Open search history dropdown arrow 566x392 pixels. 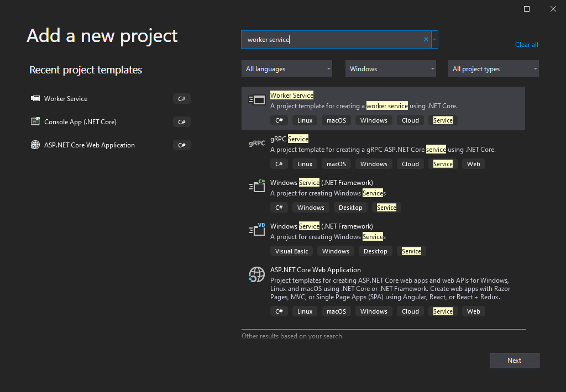(x=435, y=40)
